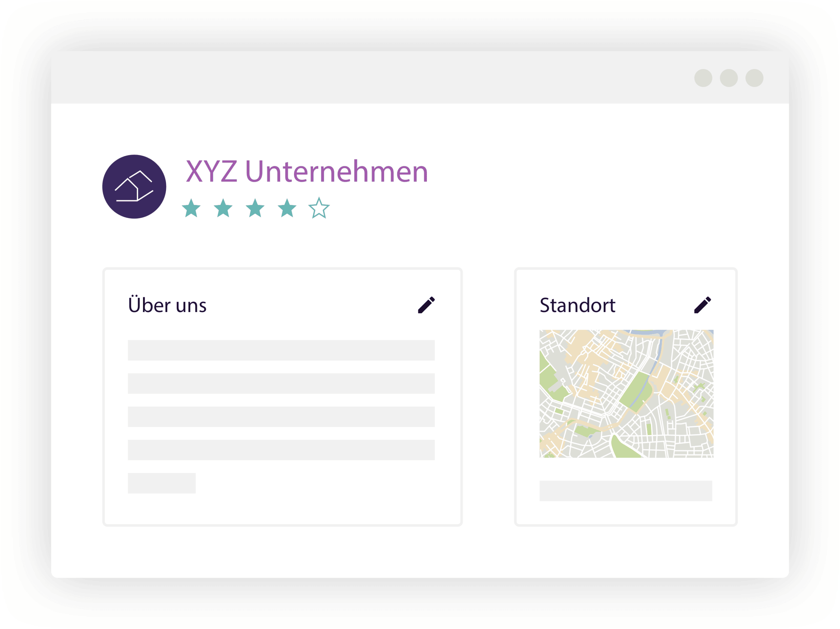Select the third rating star
Image resolution: width=840 pixels, height=629 pixels.
tap(255, 208)
